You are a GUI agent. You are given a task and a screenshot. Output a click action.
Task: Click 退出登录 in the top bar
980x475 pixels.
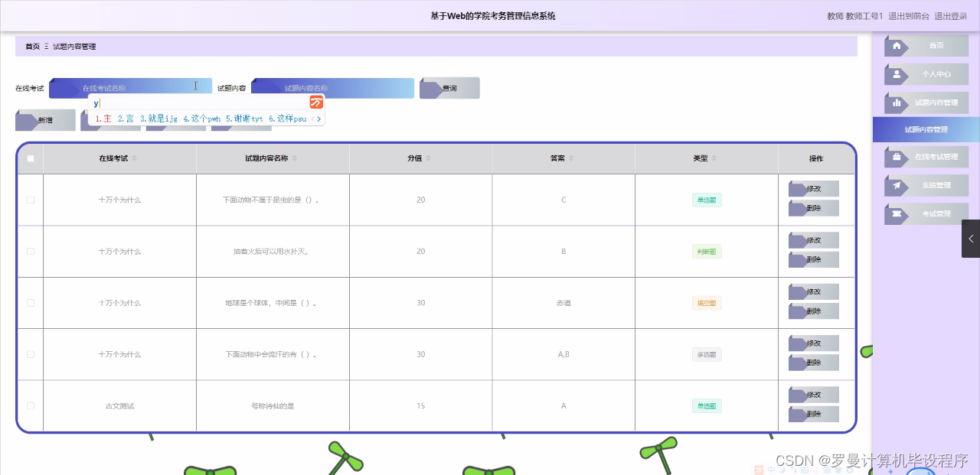coord(952,15)
